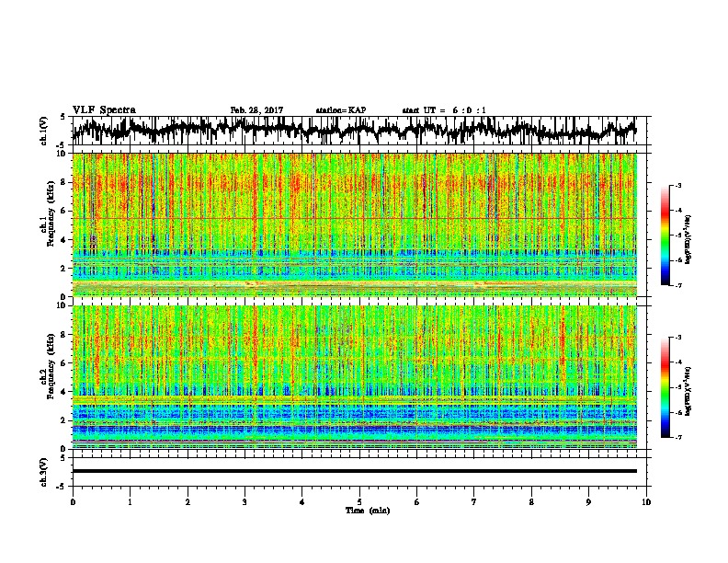Screen dimensions: 728x563
Task: Click the "start UT = 6 : 0 : 1" text
Action: click(x=444, y=110)
